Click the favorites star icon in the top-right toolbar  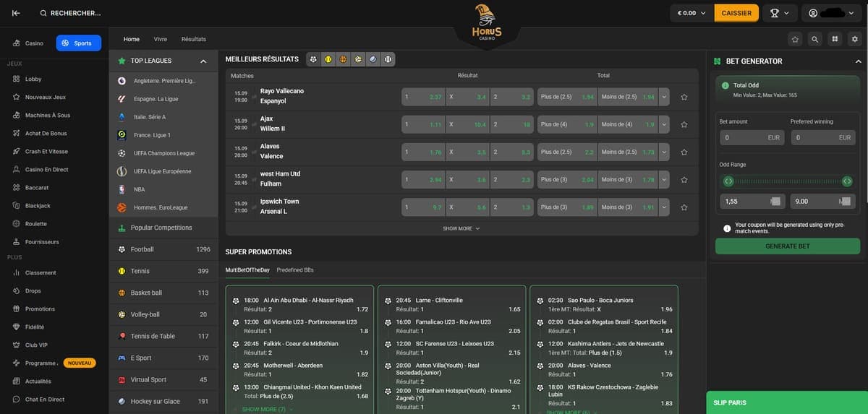(795, 39)
